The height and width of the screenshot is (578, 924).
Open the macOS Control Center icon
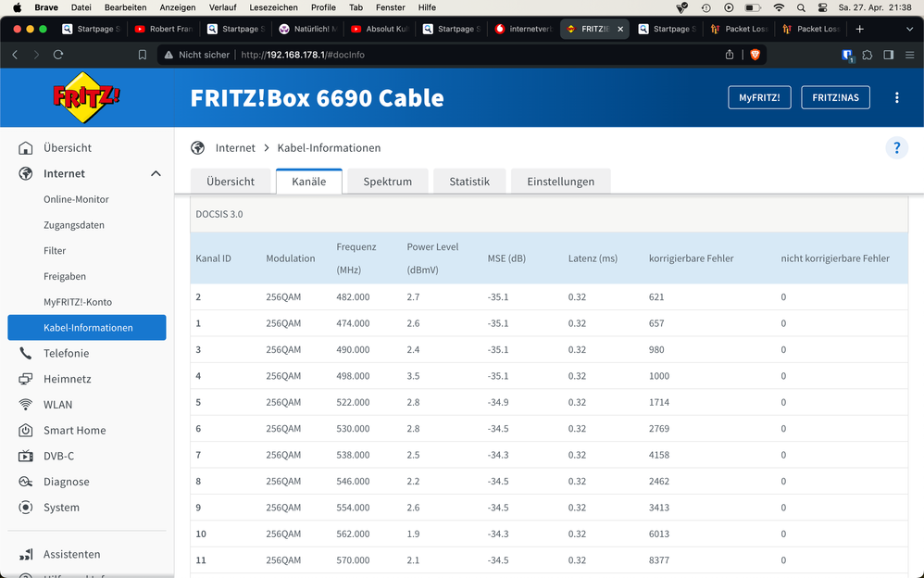coord(823,7)
